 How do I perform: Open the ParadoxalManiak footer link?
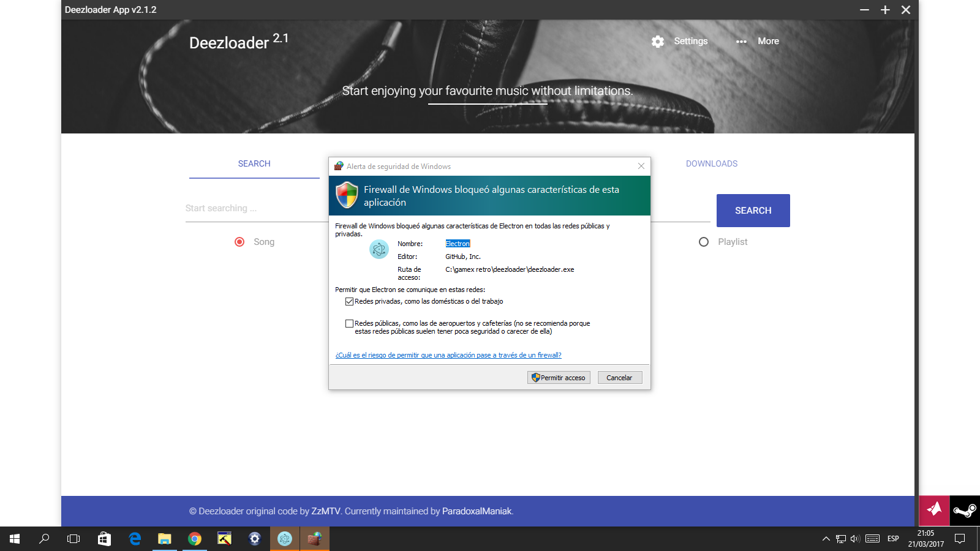point(477,511)
